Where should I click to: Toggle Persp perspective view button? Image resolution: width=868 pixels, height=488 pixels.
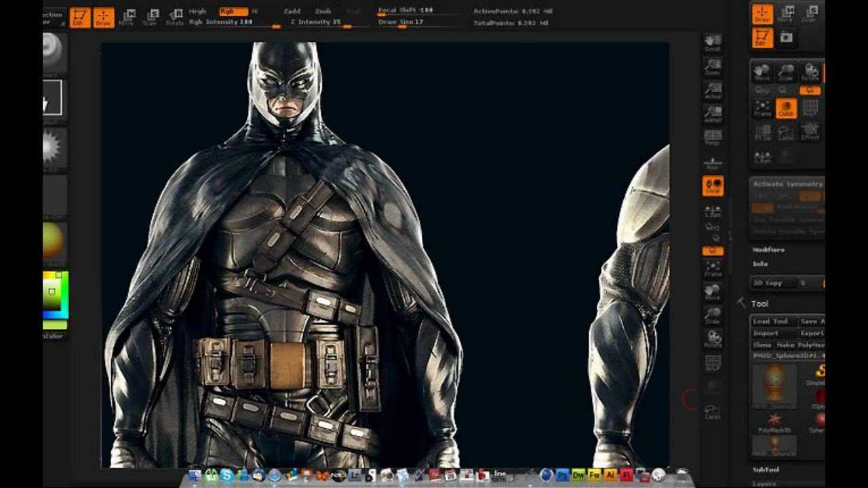click(713, 138)
